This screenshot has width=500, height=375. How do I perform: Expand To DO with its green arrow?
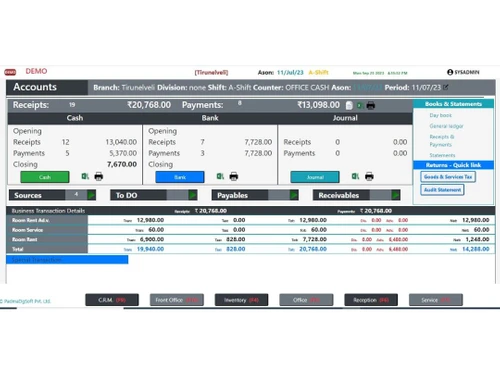pyautogui.click(x=193, y=195)
